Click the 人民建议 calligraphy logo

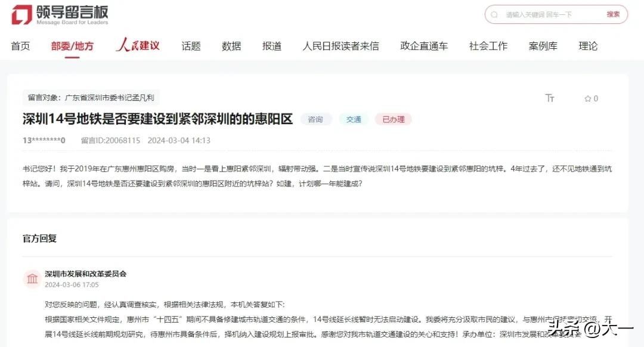point(138,45)
